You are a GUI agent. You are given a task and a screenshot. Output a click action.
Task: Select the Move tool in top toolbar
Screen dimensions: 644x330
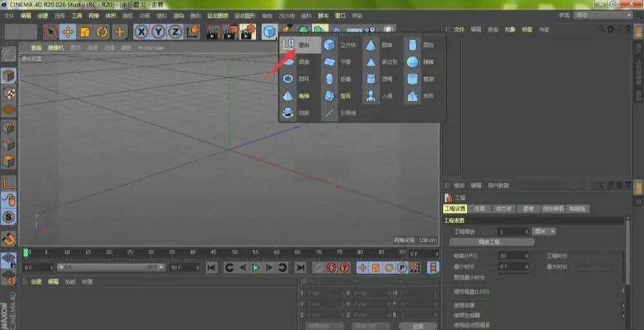click(x=68, y=32)
